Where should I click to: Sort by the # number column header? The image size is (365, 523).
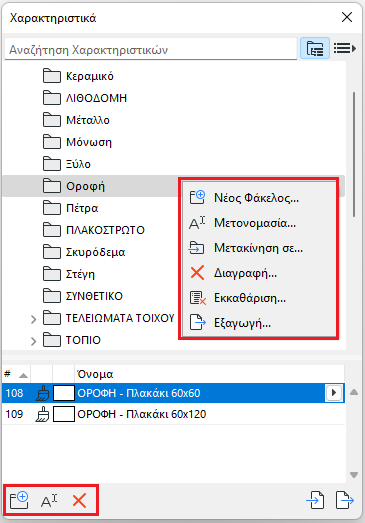point(16,374)
